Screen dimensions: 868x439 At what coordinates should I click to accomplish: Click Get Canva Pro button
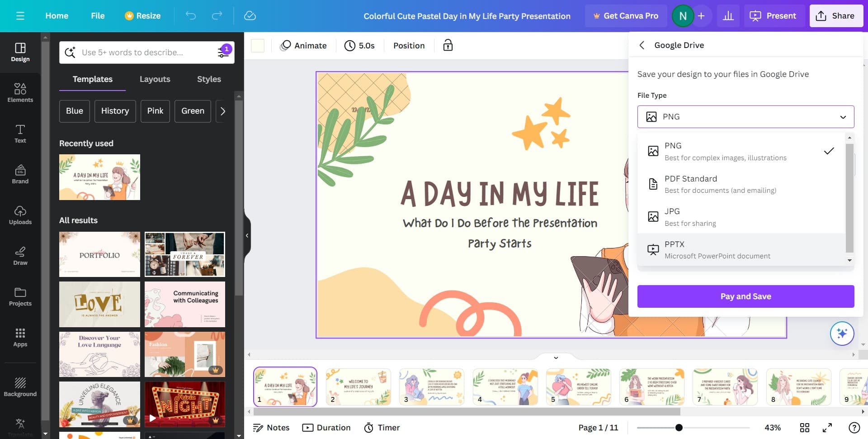pos(626,16)
